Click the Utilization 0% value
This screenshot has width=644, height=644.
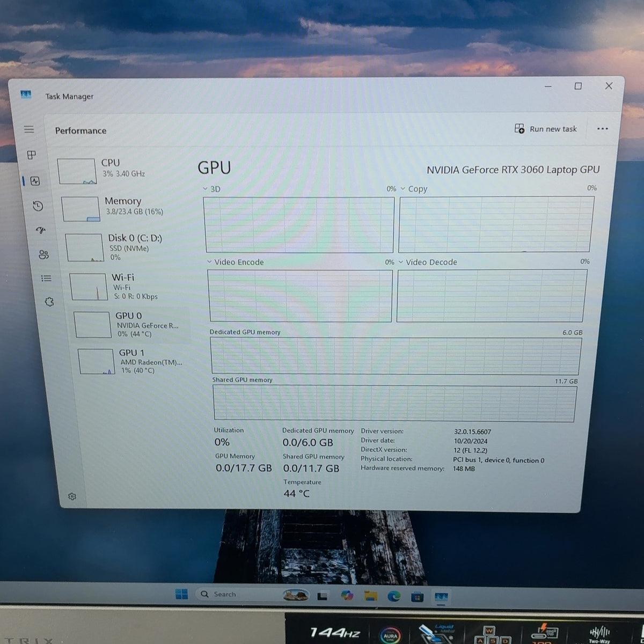[222, 442]
